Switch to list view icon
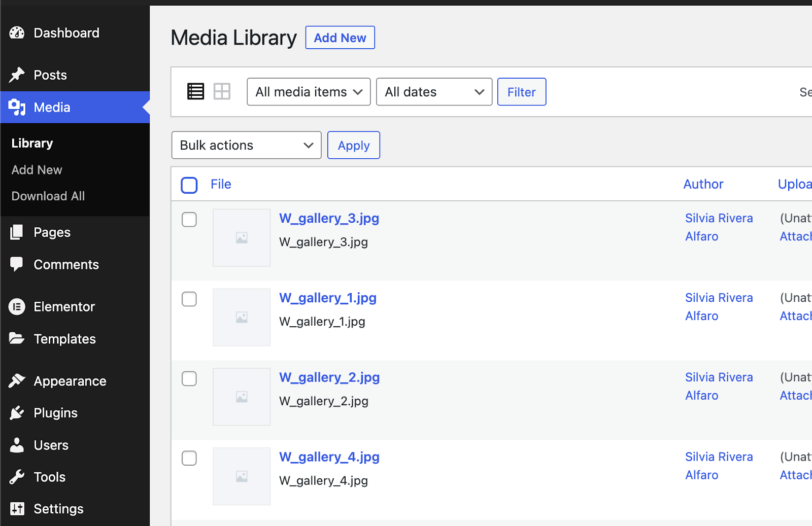Viewport: 812px width, 526px height. pyautogui.click(x=196, y=91)
